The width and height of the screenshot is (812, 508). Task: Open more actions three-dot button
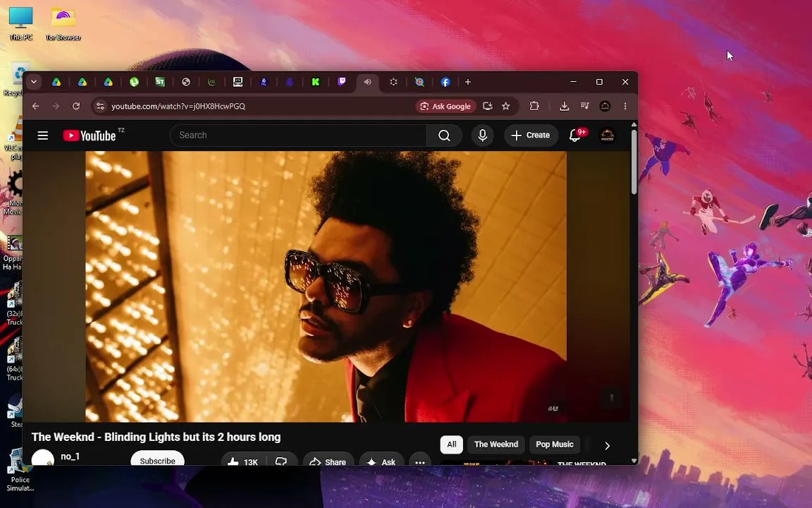[x=420, y=461]
